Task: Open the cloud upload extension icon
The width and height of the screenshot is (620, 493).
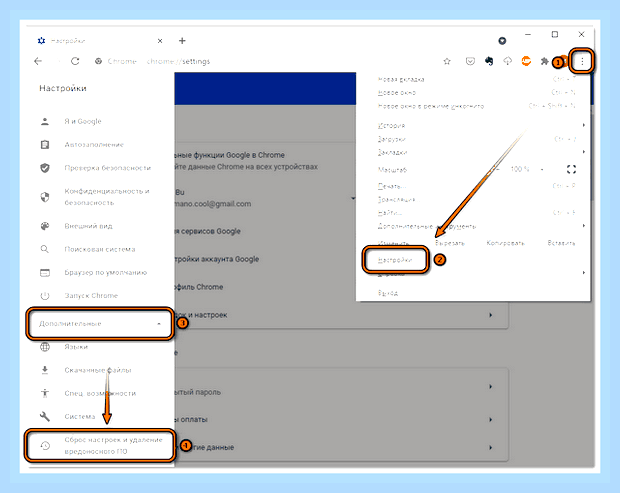Action: pos(507,61)
